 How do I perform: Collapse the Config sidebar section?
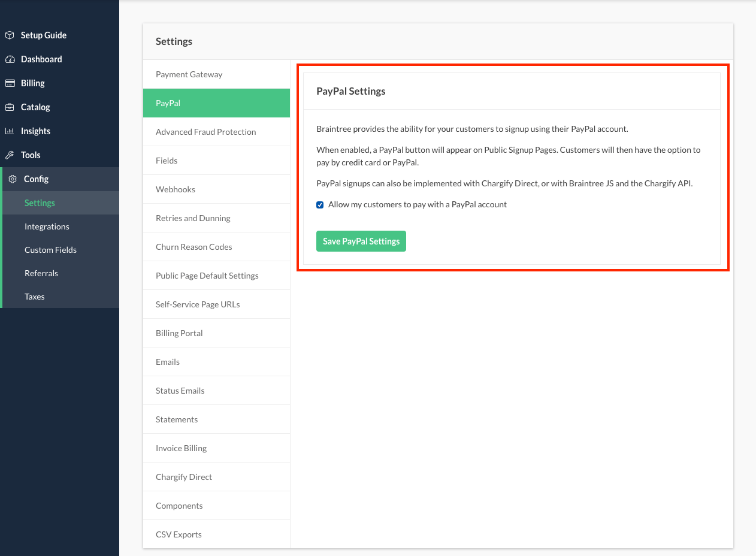[x=36, y=179]
